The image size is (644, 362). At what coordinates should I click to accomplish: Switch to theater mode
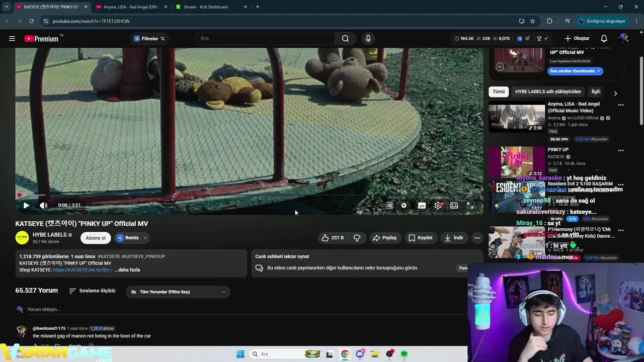[x=454, y=205]
